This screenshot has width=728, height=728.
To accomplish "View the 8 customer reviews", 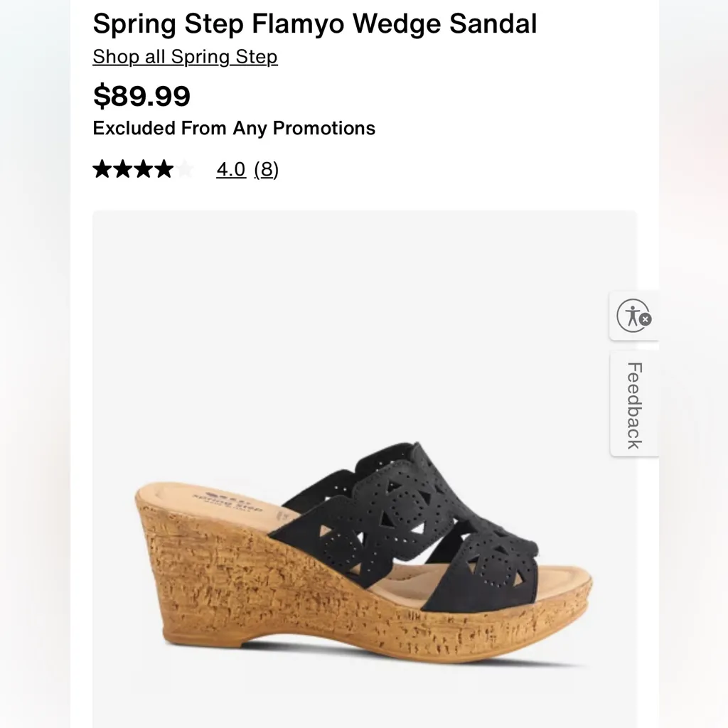I will (267, 169).
